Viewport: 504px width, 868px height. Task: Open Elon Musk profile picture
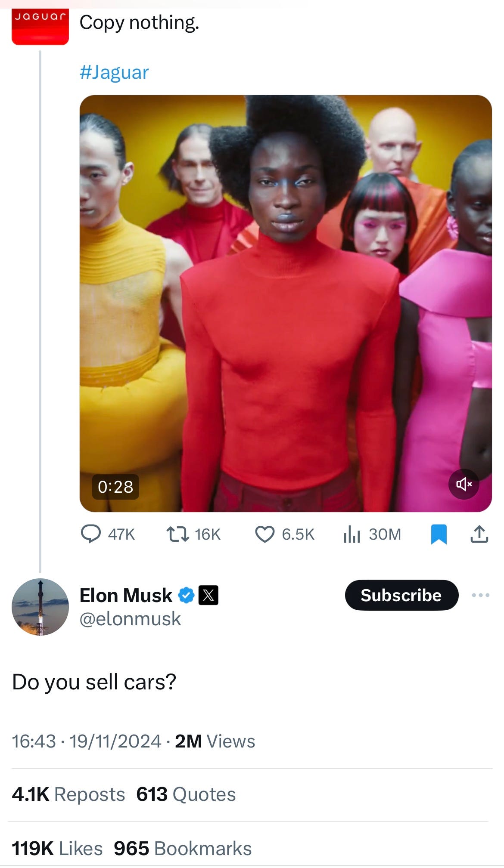coord(40,607)
